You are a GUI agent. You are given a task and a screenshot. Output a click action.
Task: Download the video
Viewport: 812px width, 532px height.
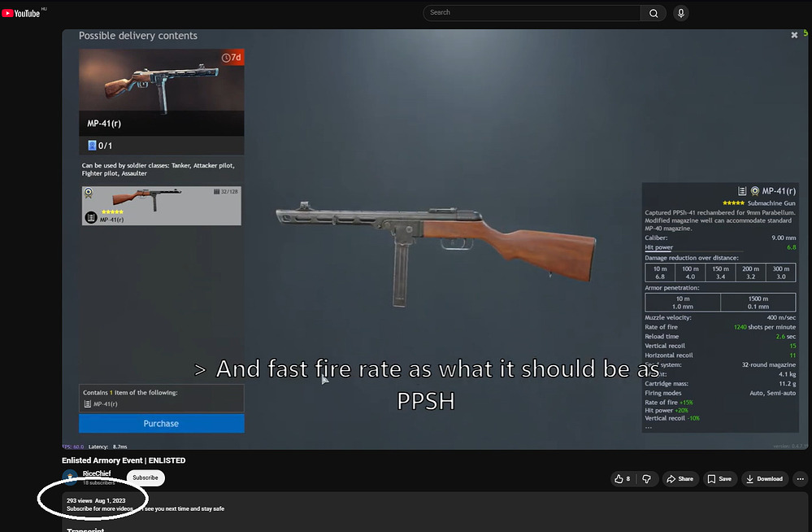pos(764,478)
